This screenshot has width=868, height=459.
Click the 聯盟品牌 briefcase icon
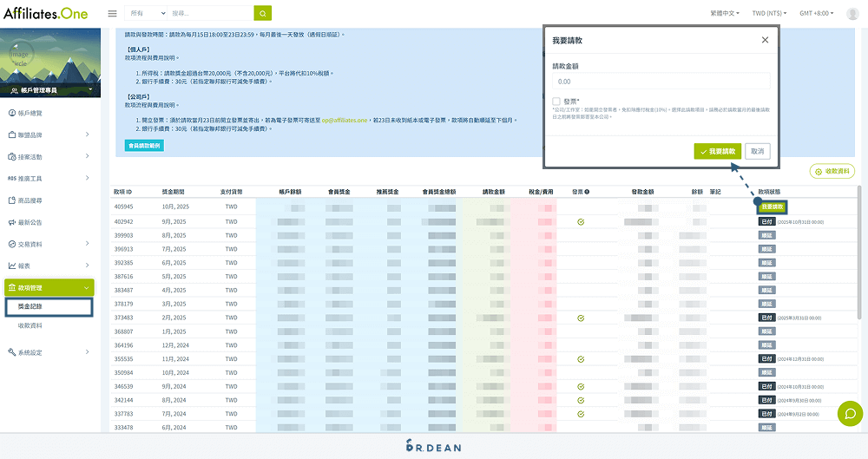click(11, 134)
